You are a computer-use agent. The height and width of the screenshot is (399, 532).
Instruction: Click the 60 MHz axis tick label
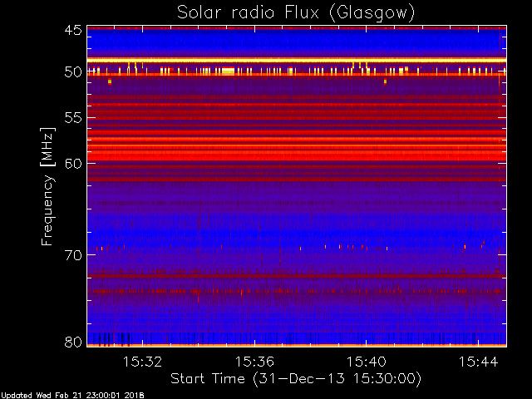pos(73,164)
